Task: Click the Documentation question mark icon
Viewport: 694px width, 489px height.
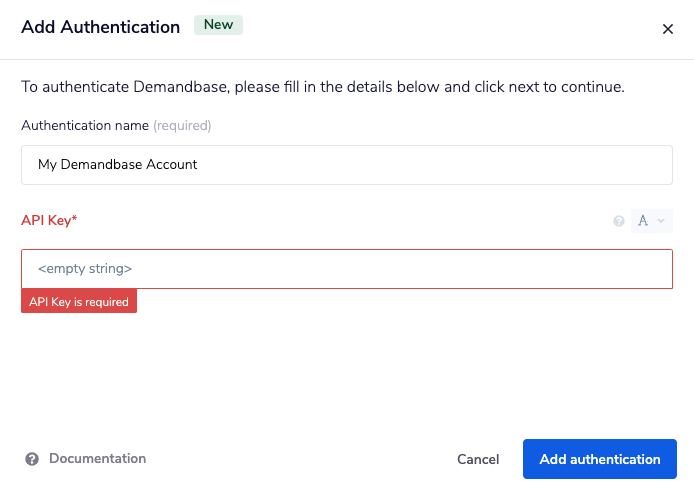Action: [32, 459]
